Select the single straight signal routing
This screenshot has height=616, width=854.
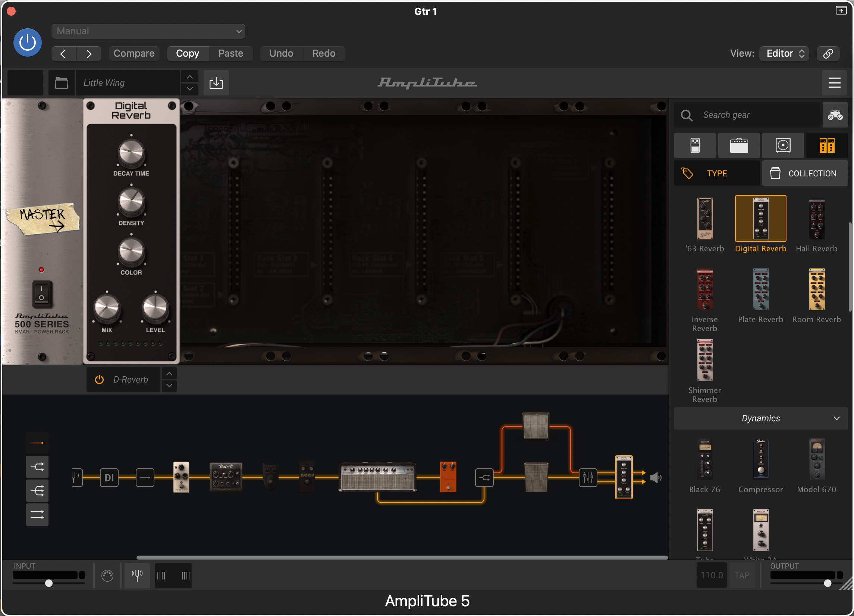tap(37, 443)
